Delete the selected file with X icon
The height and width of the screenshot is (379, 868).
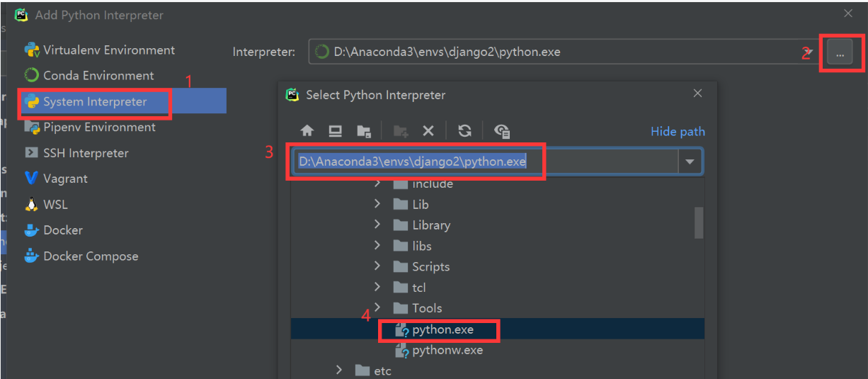(428, 131)
